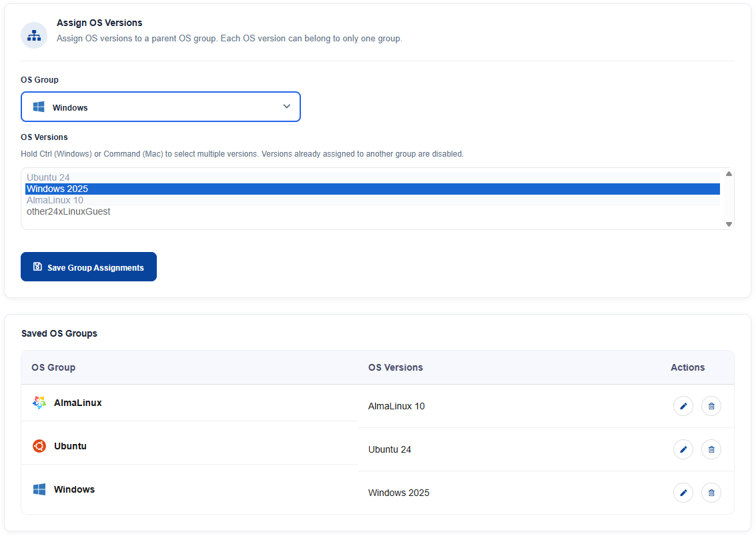The height and width of the screenshot is (538, 756).
Task: Select Windows 2025 in OS Versions list
Action: pos(372,189)
